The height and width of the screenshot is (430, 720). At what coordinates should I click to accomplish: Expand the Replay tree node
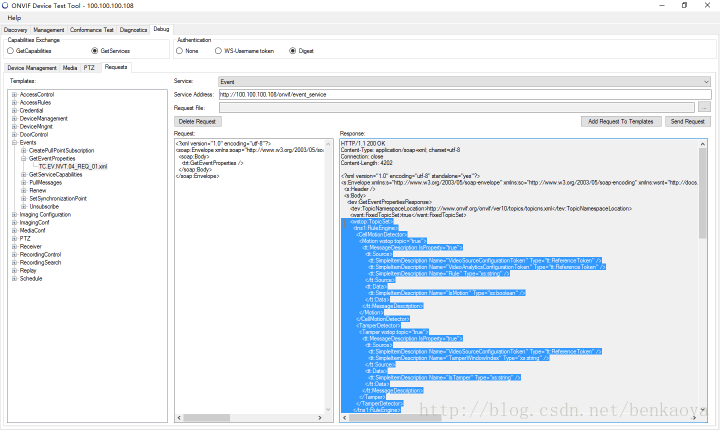14,271
